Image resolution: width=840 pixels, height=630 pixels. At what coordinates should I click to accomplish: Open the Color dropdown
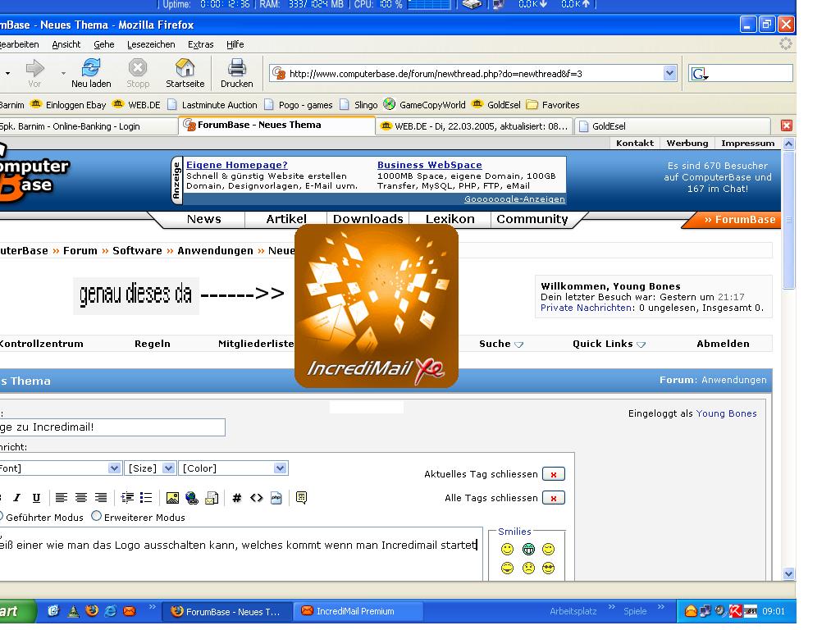tap(281, 468)
